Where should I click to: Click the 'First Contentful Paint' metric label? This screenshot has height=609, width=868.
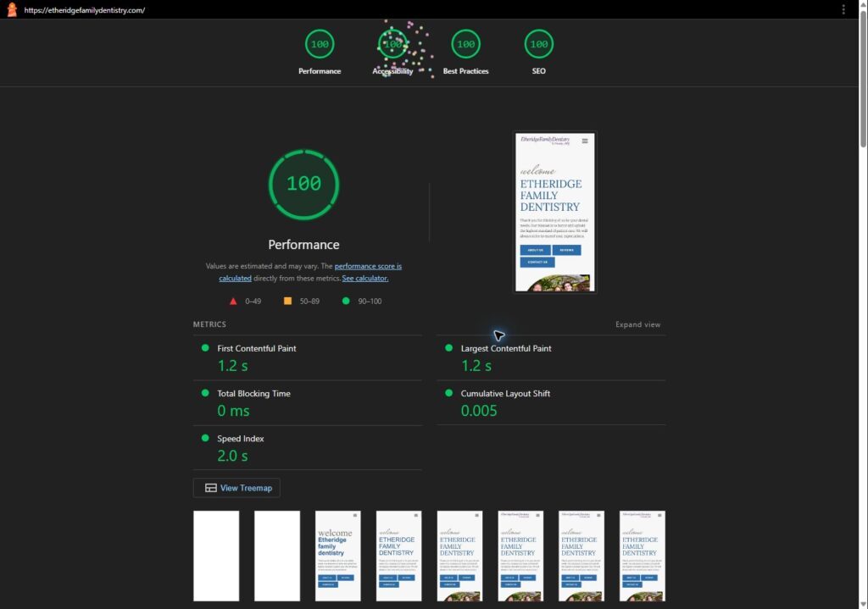click(256, 348)
